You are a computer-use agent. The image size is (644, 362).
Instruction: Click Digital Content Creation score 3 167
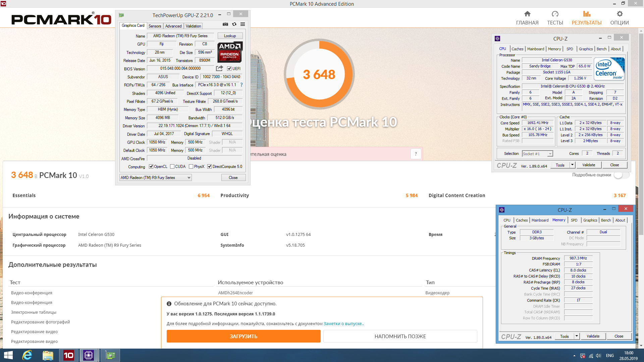620,195
